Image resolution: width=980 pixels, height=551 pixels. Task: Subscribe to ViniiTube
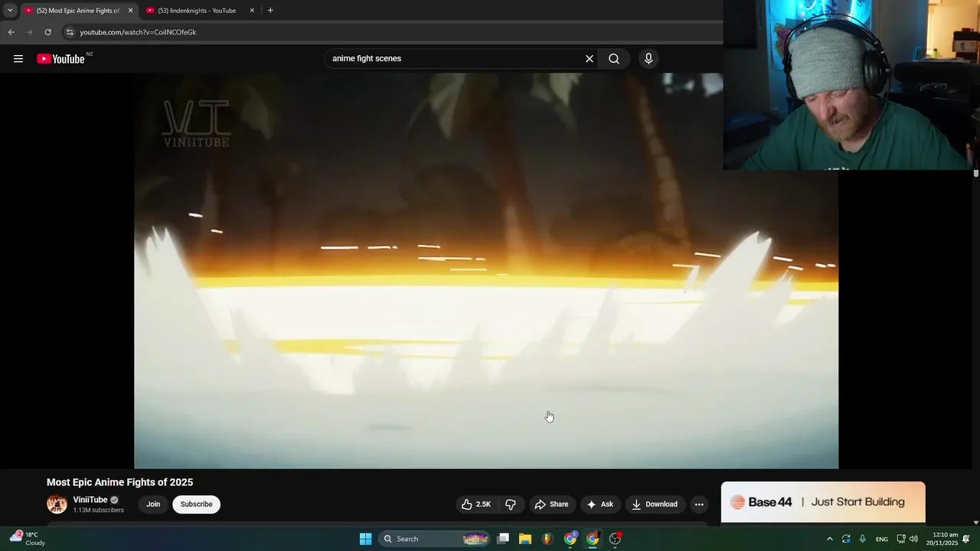pyautogui.click(x=196, y=504)
